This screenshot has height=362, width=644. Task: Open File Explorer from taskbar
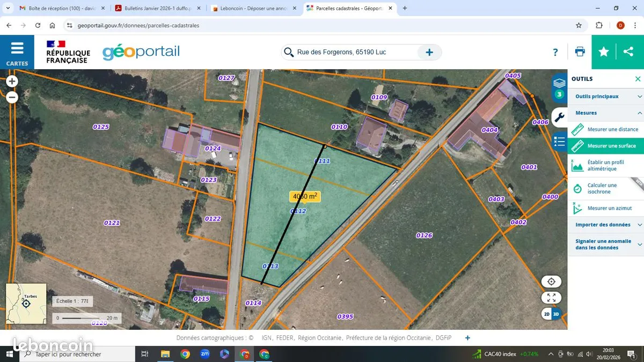pos(165,354)
